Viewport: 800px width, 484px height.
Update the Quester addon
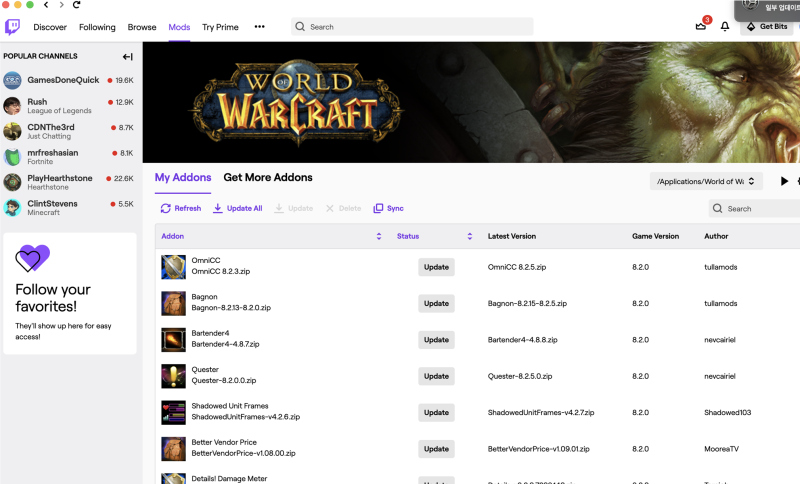tap(436, 376)
